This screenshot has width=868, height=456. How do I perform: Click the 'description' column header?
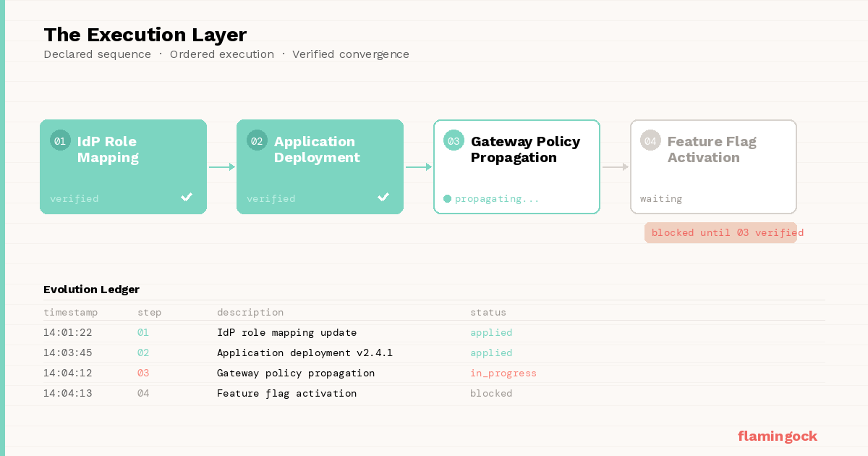(x=250, y=313)
